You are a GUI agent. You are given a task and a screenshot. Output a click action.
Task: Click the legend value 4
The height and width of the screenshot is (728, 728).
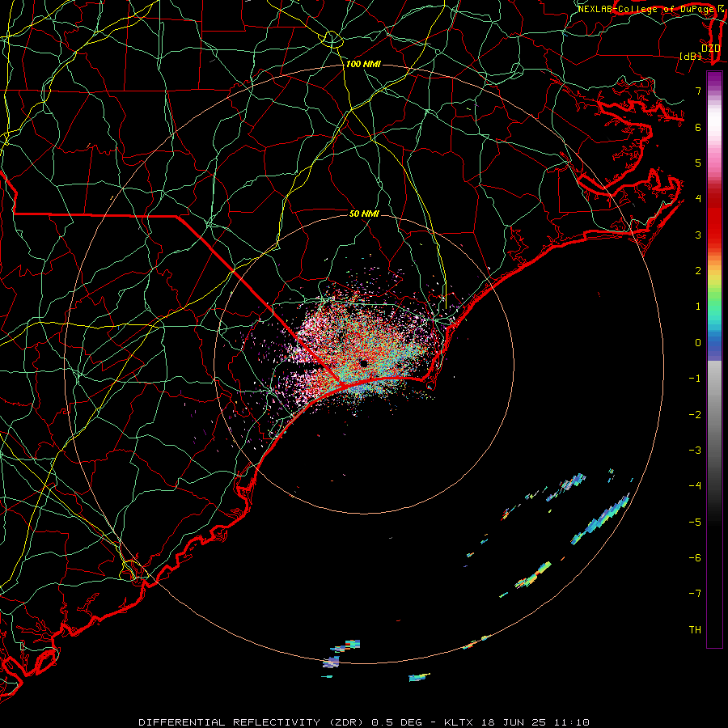698,199
